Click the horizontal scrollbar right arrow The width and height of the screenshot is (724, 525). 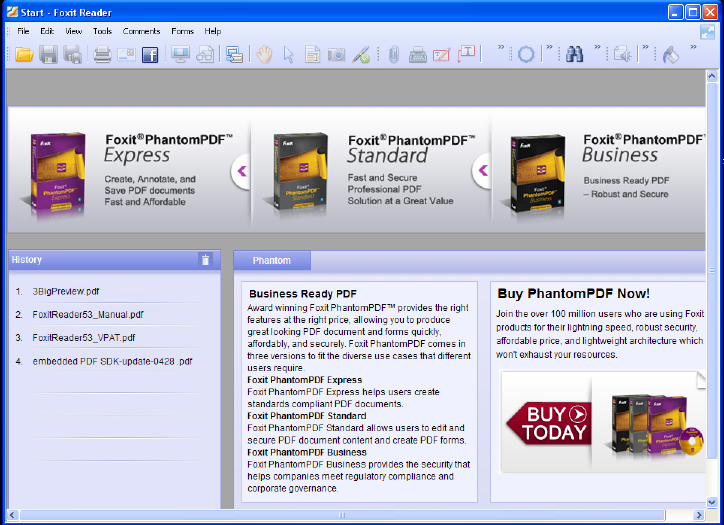699,515
